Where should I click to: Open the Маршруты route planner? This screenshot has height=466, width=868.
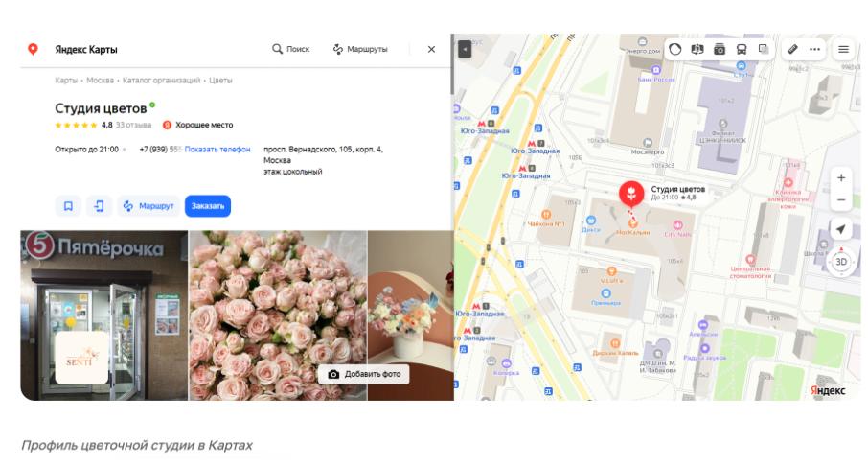[x=360, y=49]
